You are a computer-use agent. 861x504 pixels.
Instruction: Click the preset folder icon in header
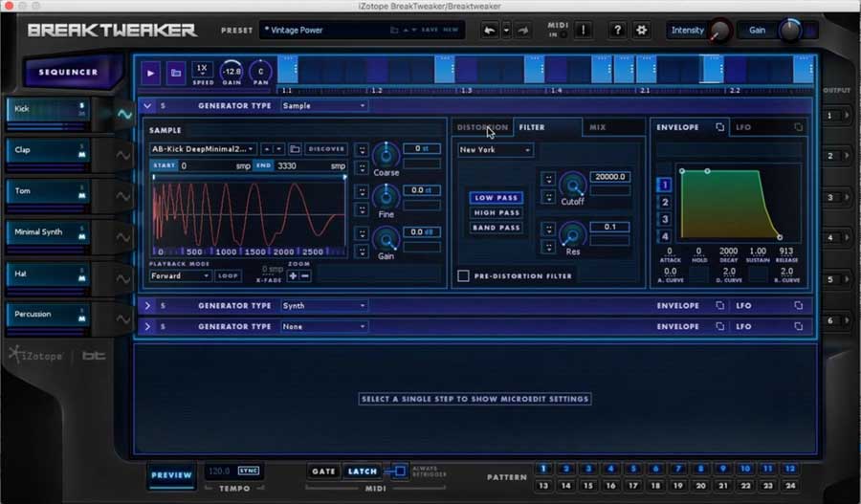pos(394,31)
